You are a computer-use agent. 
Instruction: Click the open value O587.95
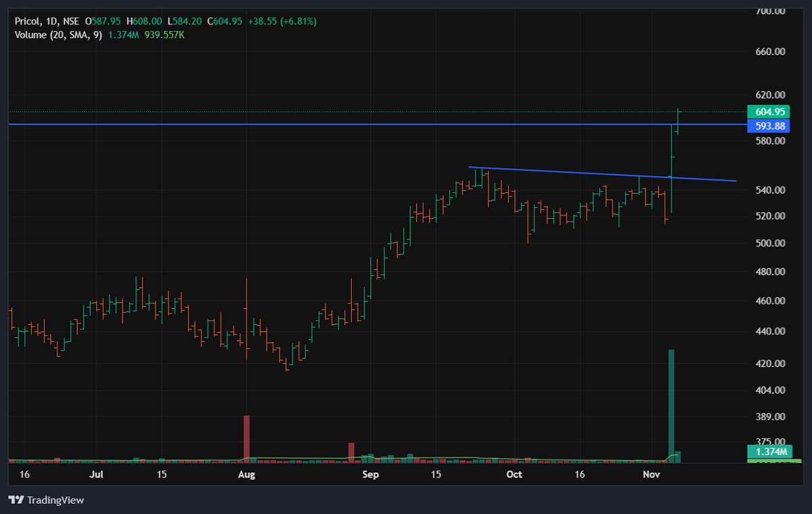pyautogui.click(x=103, y=22)
